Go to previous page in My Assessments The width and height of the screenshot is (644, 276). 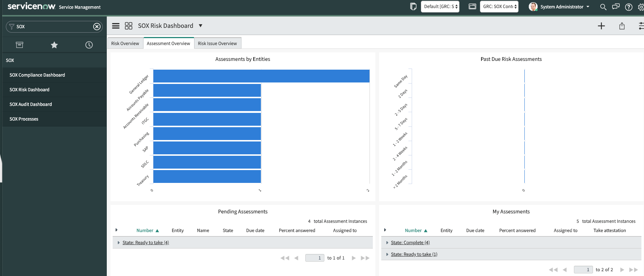(565, 270)
